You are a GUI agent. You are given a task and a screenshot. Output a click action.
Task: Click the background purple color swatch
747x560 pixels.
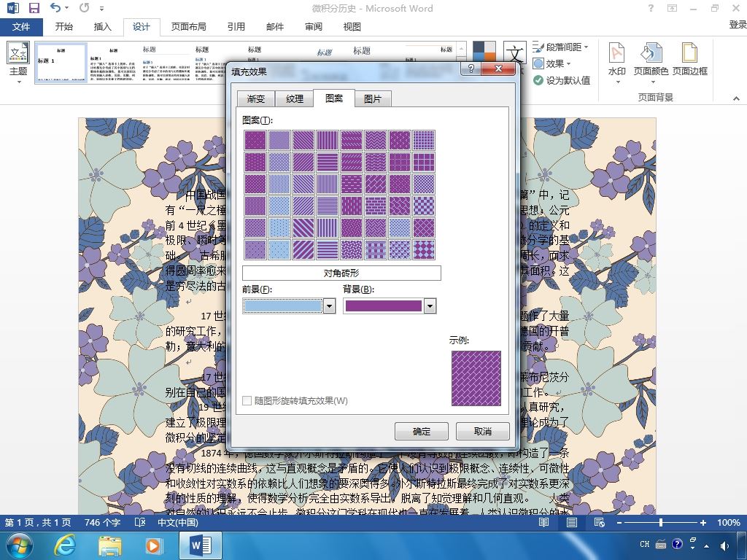[384, 306]
